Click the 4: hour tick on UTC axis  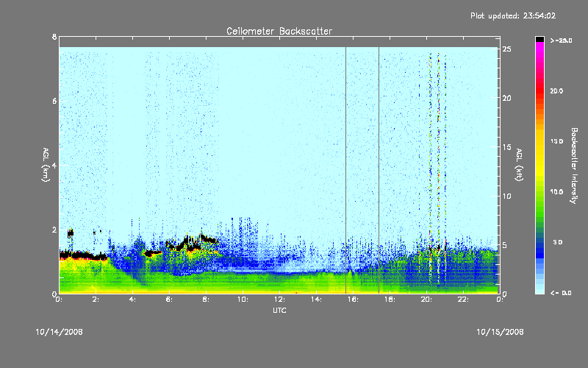click(x=133, y=300)
